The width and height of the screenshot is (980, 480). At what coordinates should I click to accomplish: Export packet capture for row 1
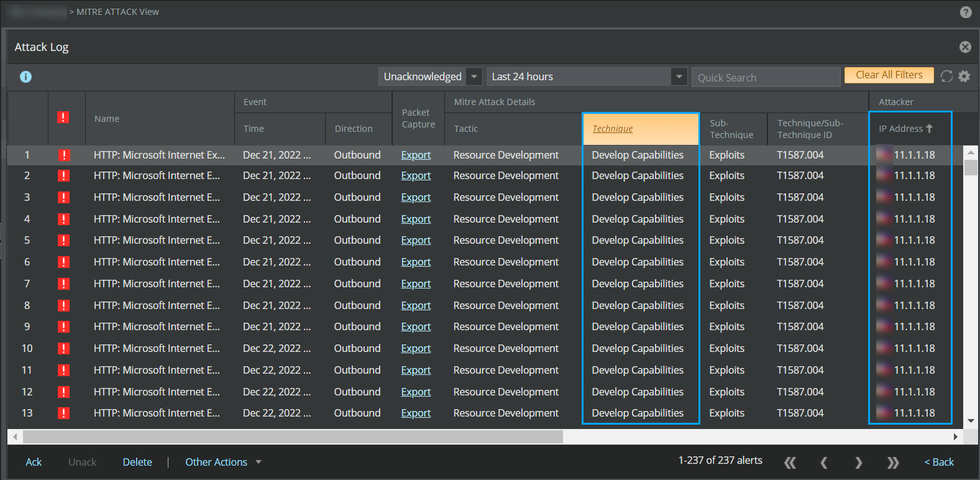coord(416,155)
